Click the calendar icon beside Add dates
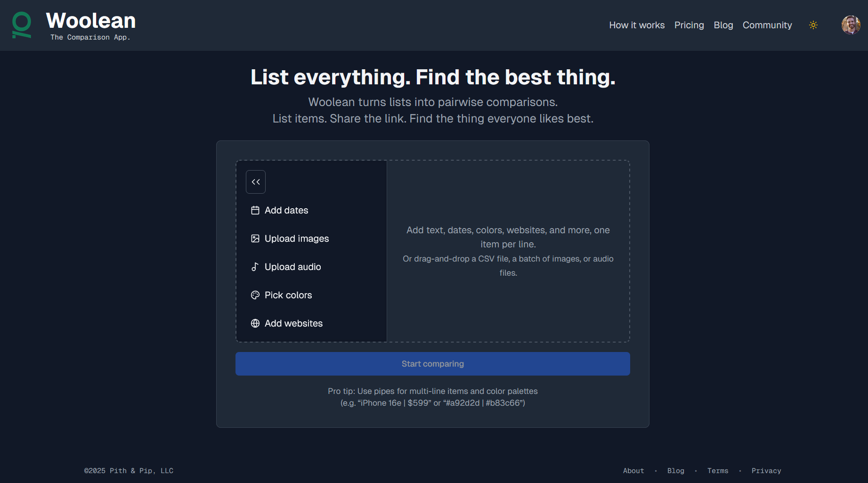This screenshot has height=483, width=868. click(x=255, y=210)
